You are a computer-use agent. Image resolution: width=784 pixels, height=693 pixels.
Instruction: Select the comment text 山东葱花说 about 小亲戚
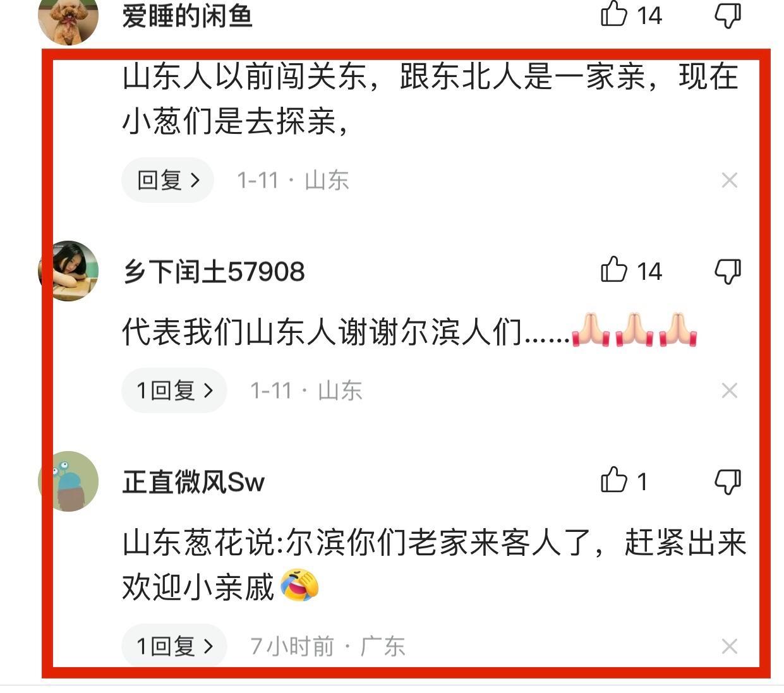pos(435,564)
